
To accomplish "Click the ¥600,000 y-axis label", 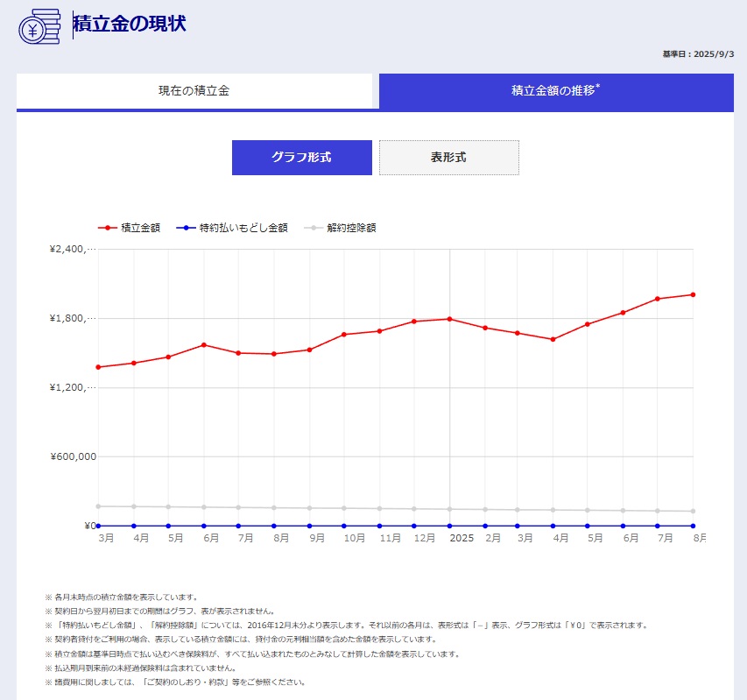I will (72, 456).
